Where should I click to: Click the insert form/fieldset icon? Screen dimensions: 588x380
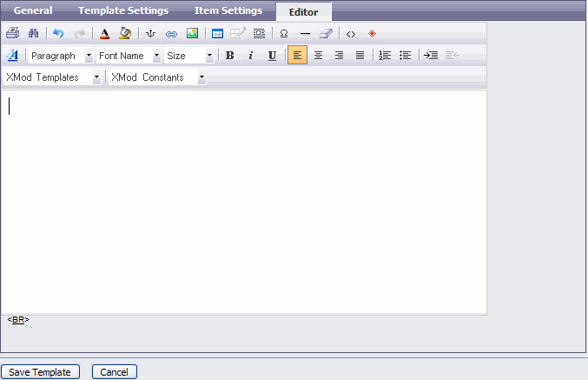259,33
